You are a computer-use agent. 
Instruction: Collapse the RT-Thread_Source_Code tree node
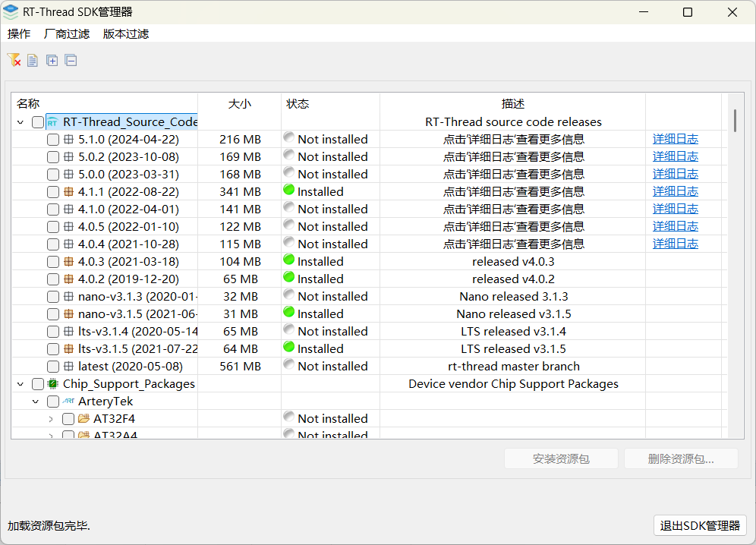click(20, 122)
